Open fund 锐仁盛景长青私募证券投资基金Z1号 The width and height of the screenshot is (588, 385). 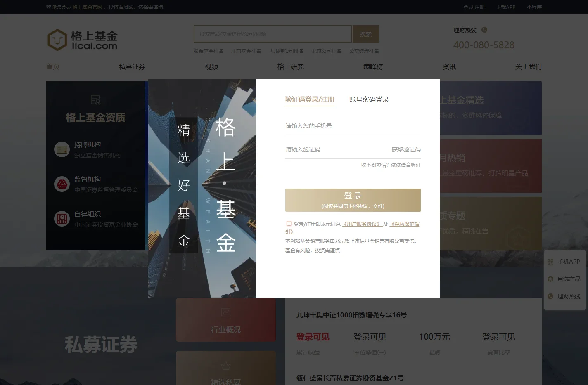click(x=350, y=378)
